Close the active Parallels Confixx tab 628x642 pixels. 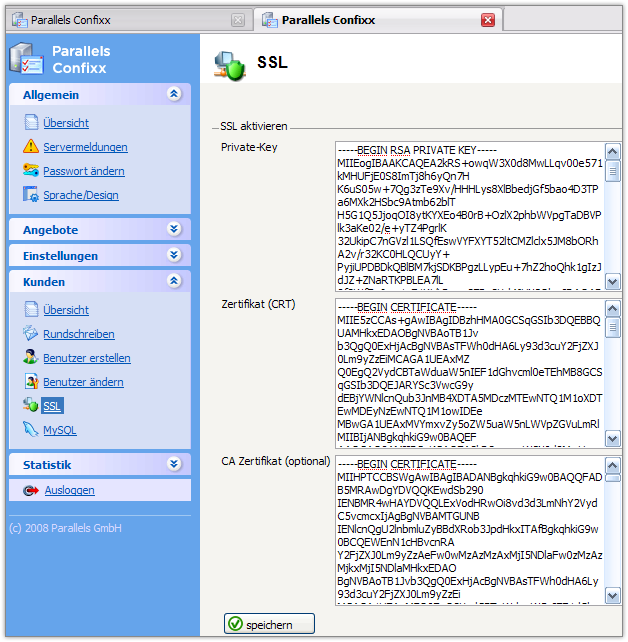tap(488, 19)
